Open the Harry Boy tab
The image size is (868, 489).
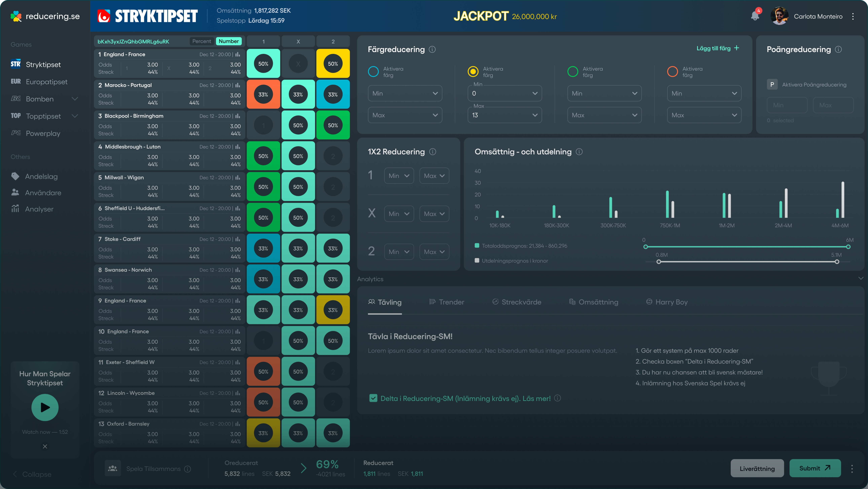point(666,302)
